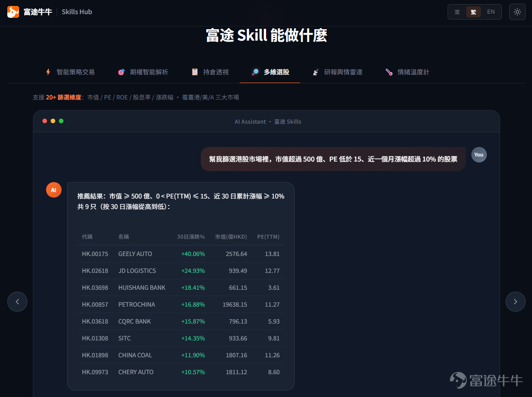Click the magnifier icon of 多維選股
The image size is (532, 397).
255,72
